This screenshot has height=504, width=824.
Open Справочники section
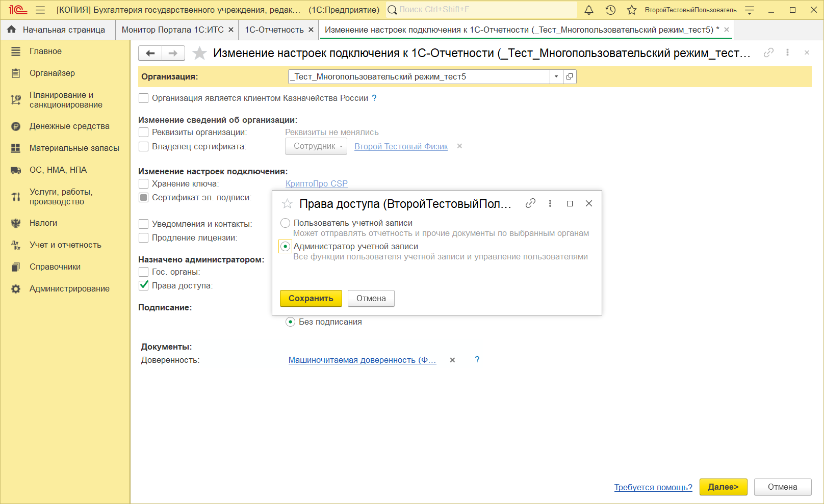(55, 267)
